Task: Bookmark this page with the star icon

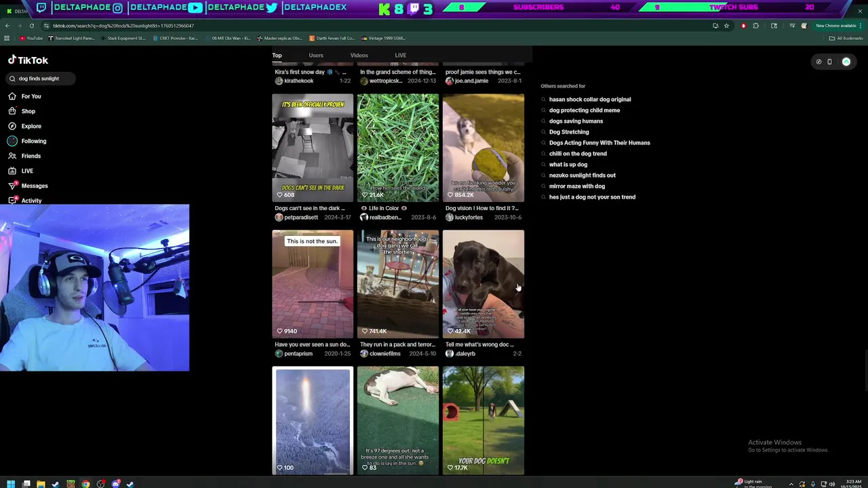Action: (726, 26)
